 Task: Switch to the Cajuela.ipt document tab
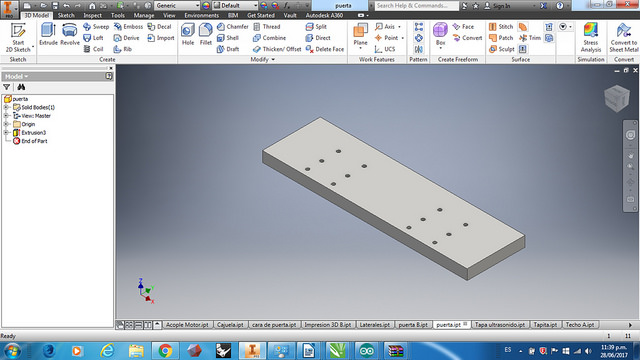(x=231, y=325)
